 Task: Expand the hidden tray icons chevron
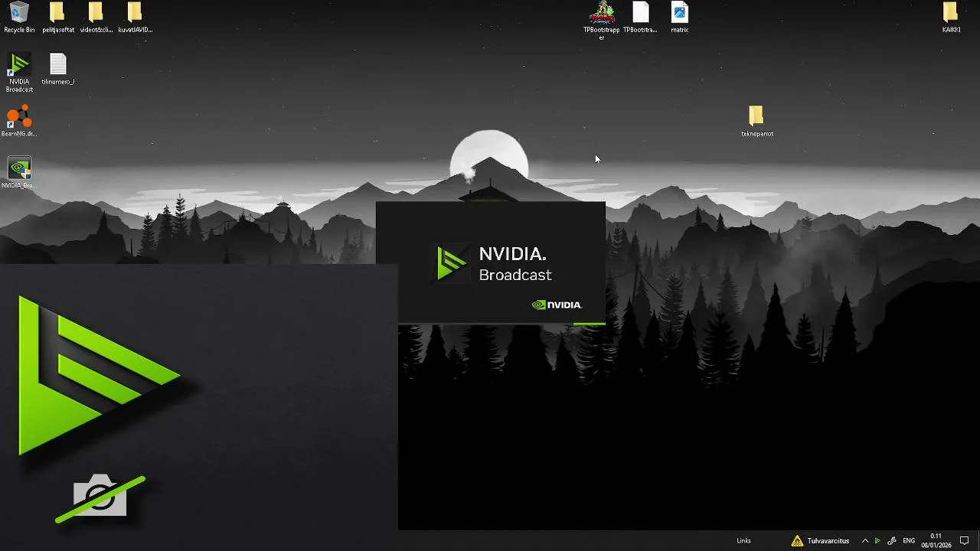tap(865, 541)
